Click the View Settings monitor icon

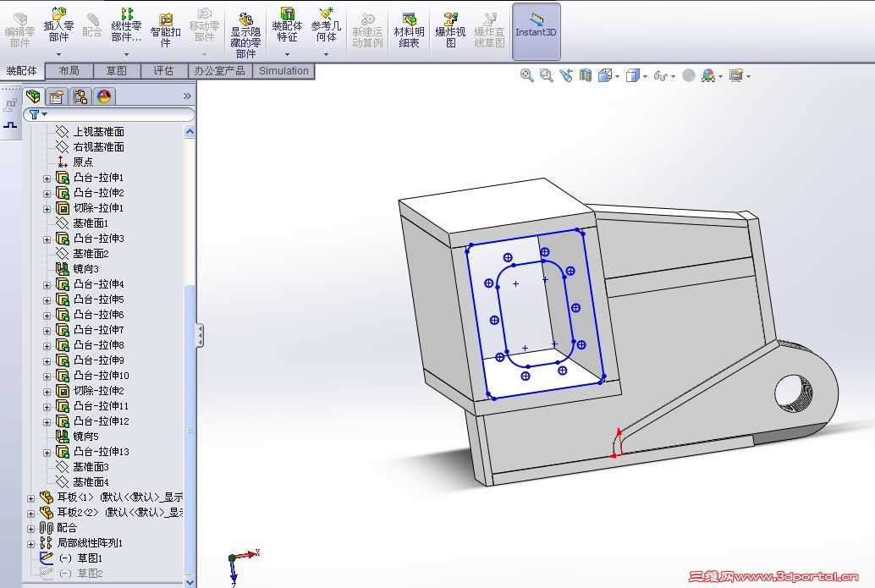point(736,75)
